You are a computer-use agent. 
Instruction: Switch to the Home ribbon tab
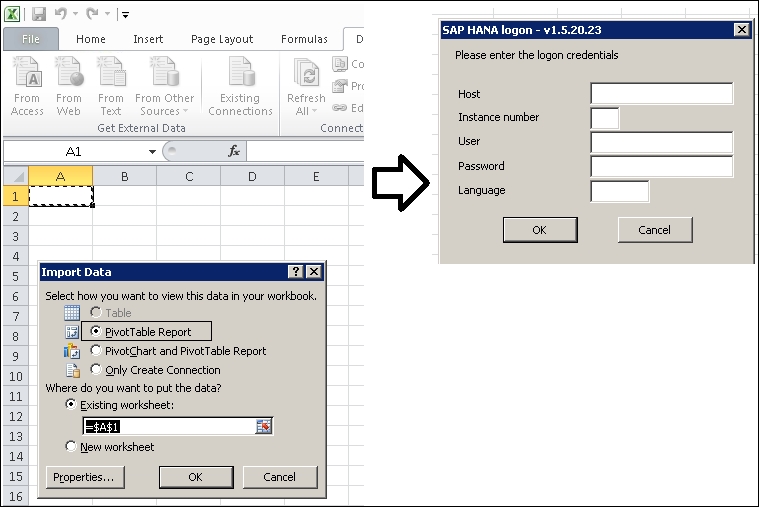pos(91,39)
